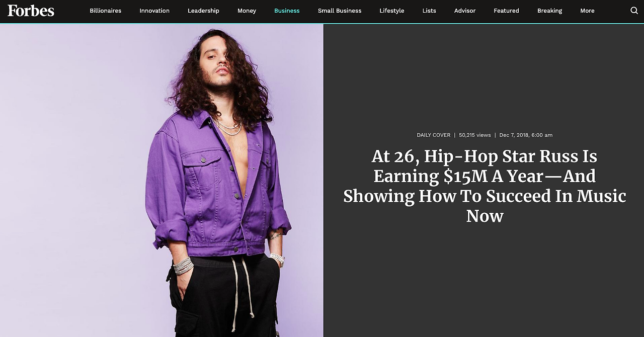Select the highlighted Business tab
Image resolution: width=644 pixels, height=337 pixels.
tap(287, 11)
